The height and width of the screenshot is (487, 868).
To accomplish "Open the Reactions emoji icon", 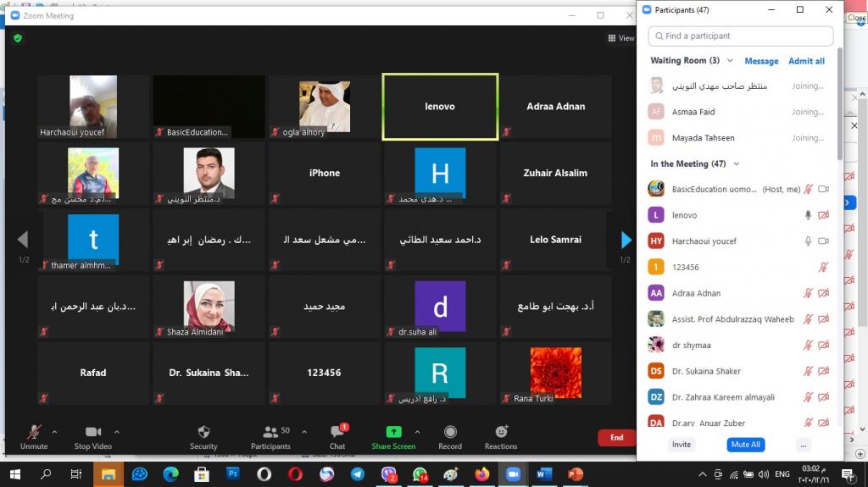I will coord(501,432).
